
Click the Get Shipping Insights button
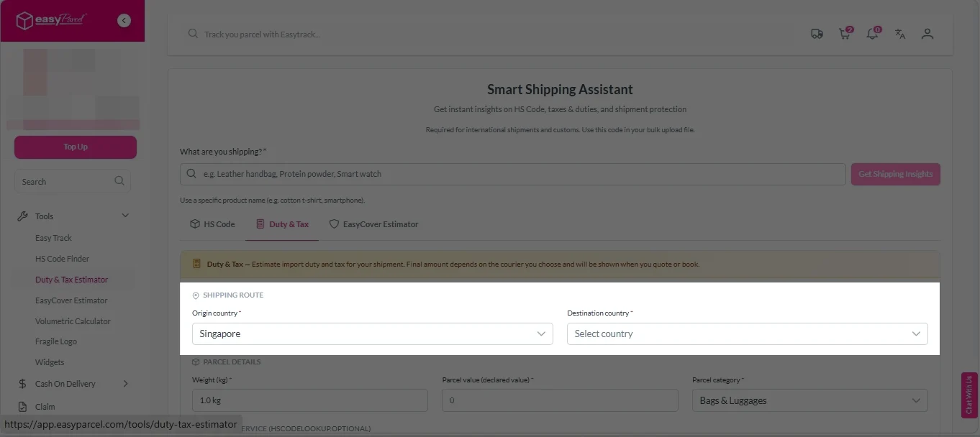click(895, 174)
